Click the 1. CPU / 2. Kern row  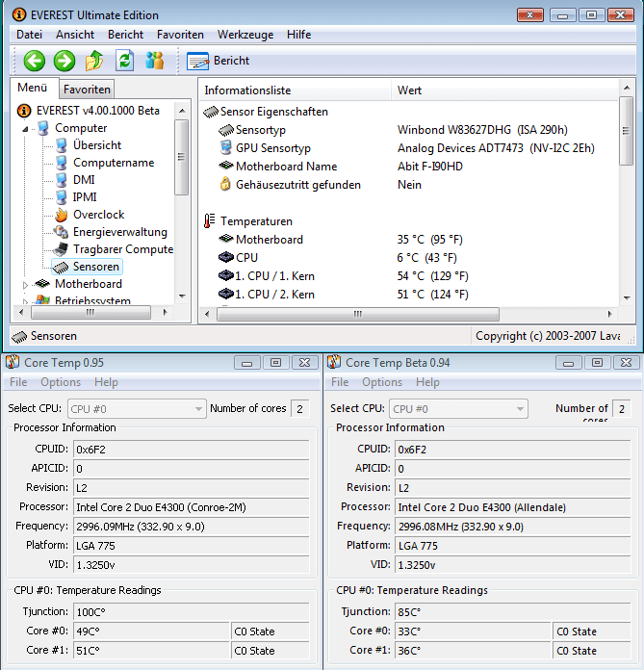pos(409,295)
